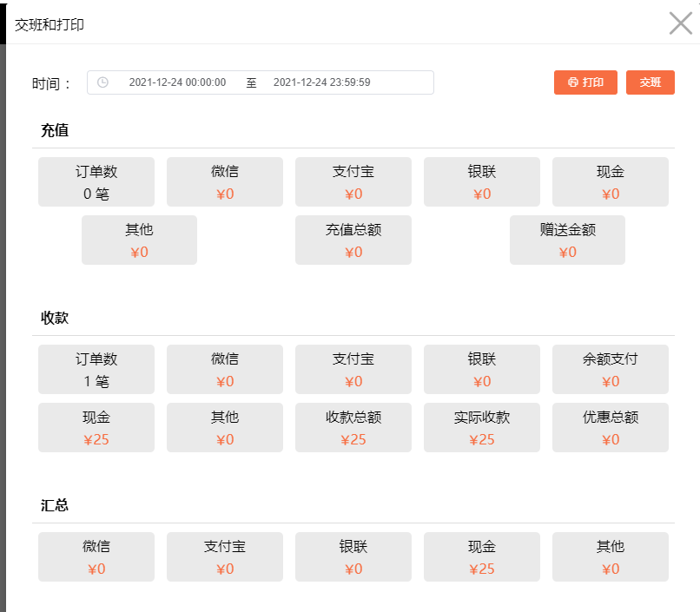Screen dimensions: 700x612
Task: Select the 其他 card under 收款
Action: (225, 427)
